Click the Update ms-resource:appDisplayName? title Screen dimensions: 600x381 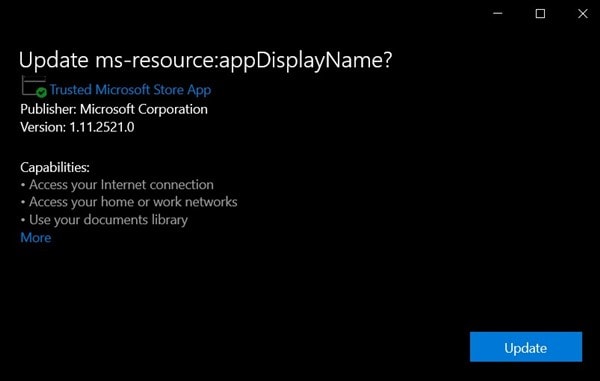tap(205, 60)
